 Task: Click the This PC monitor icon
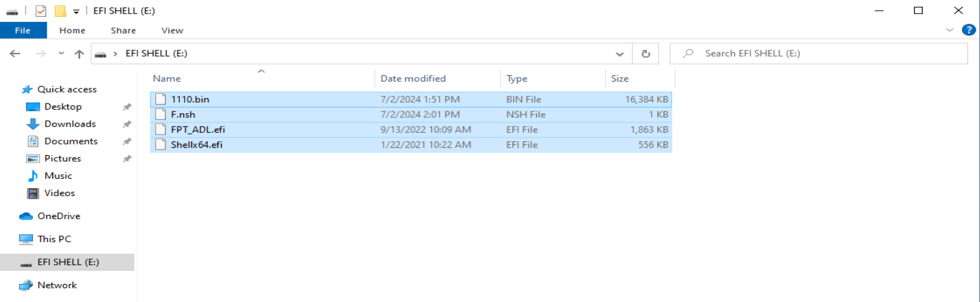26,239
